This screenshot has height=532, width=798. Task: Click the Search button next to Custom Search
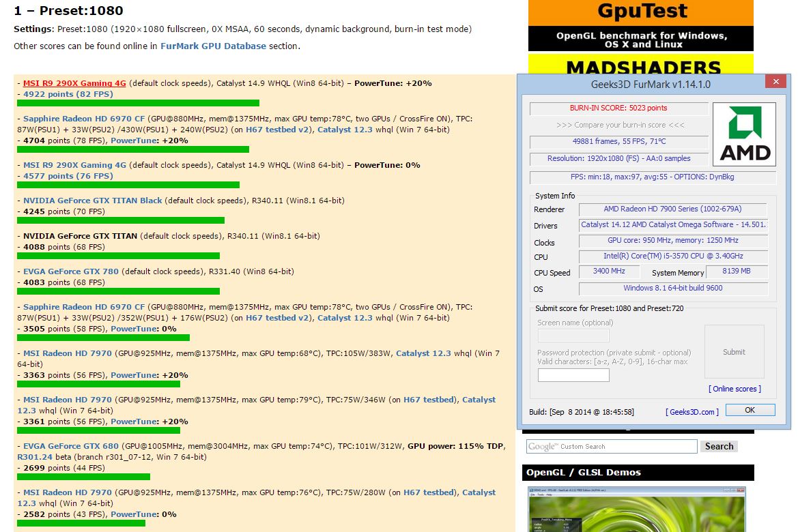(x=719, y=446)
